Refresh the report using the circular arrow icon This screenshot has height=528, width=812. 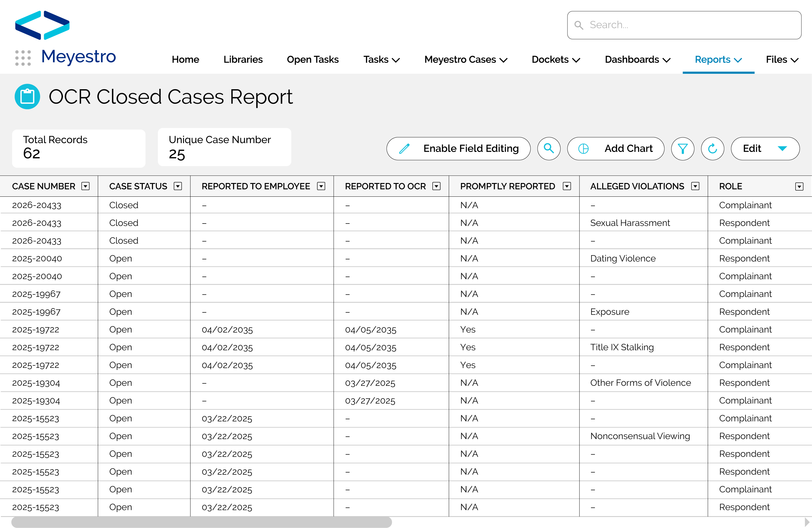tap(713, 149)
